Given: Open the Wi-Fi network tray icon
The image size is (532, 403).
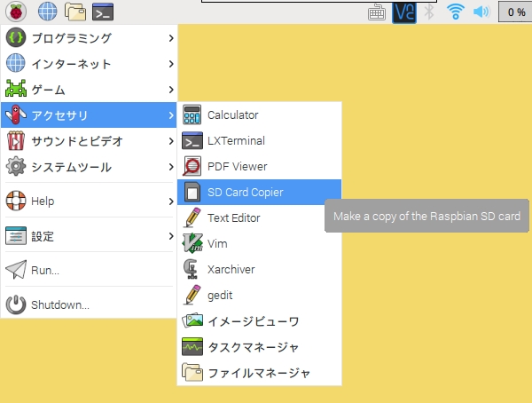Looking at the screenshot, I should pos(456,12).
